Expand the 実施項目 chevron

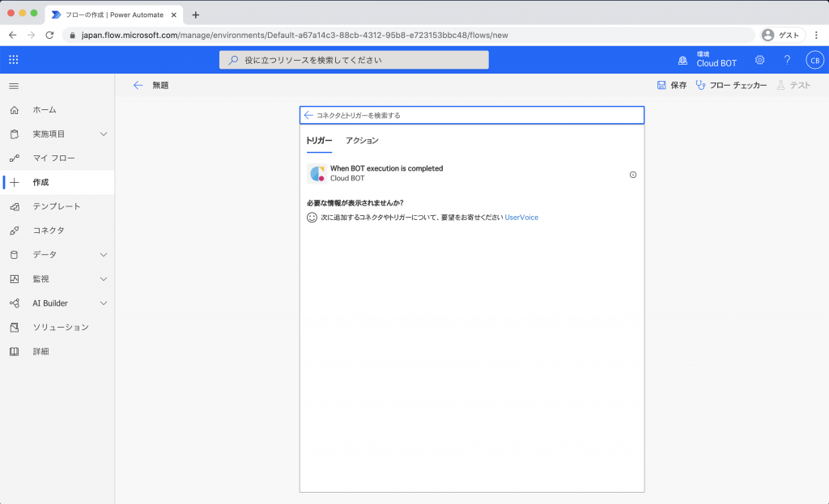(x=104, y=134)
